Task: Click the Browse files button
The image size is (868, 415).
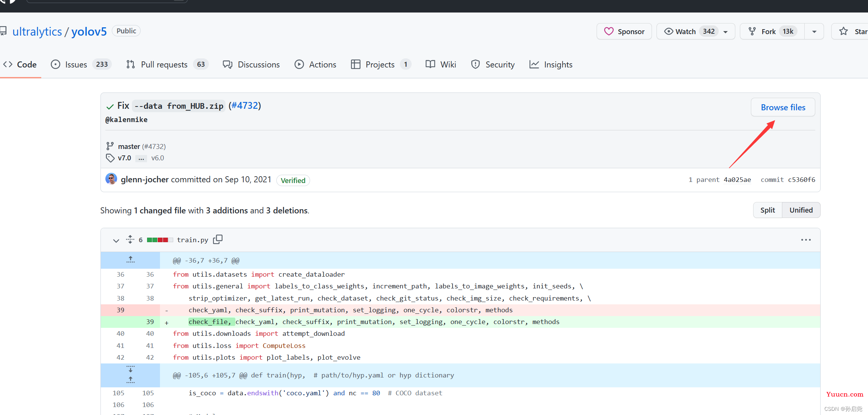Action: [783, 107]
